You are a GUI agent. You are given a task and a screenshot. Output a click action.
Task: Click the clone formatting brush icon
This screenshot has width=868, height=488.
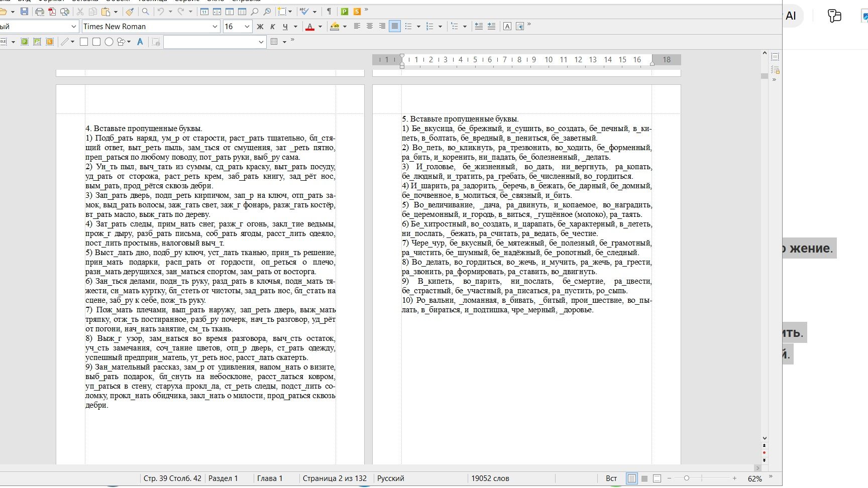130,11
